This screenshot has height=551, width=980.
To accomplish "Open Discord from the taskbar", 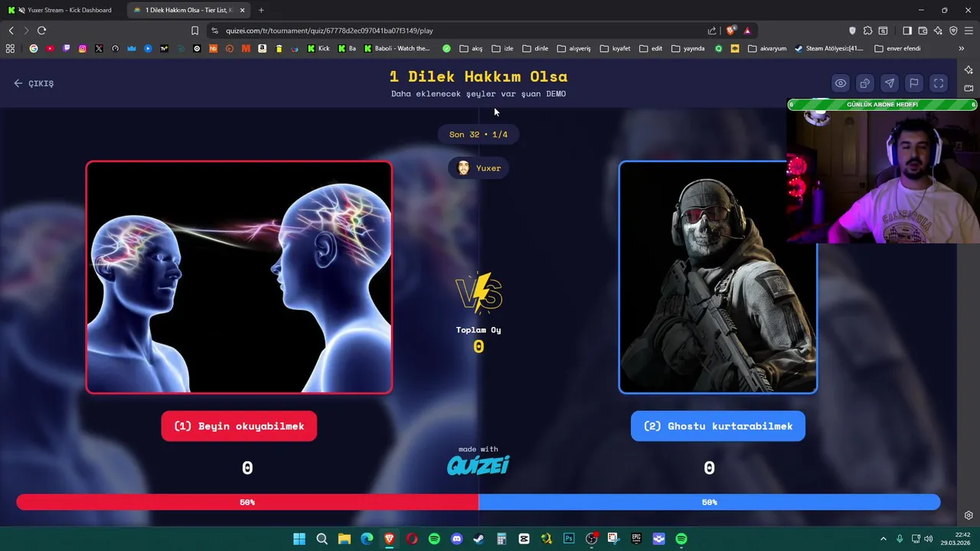I will pos(456,539).
